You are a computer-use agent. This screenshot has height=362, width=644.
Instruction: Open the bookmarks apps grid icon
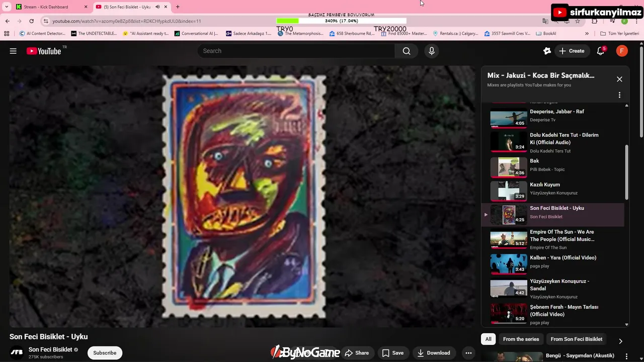pyautogui.click(x=7, y=34)
